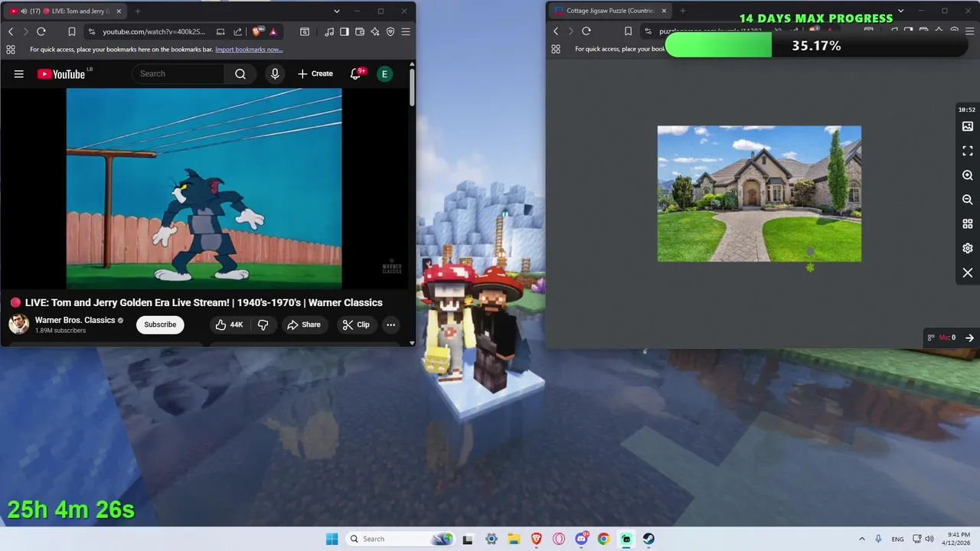980x551 pixels.
Task: Open more actions three-dot menu
Action: pos(390,324)
